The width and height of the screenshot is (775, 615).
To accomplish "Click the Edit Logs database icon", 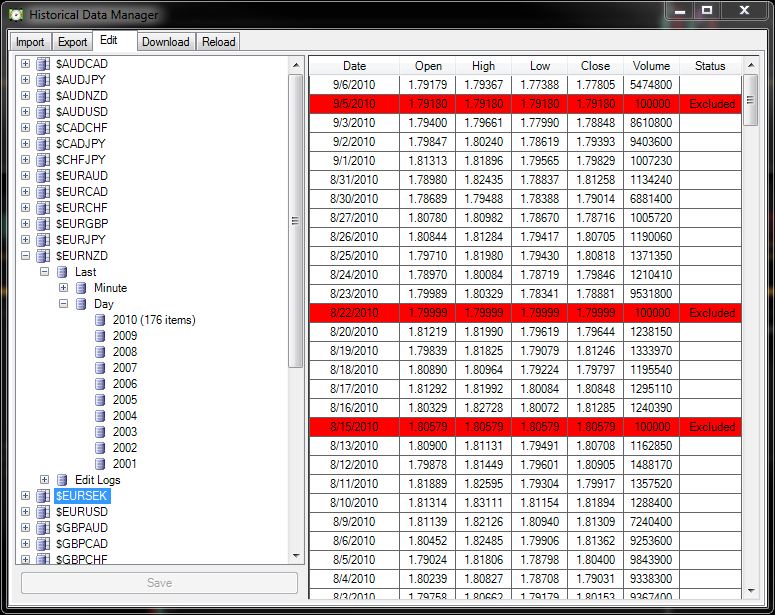I will (x=63, y=480).
